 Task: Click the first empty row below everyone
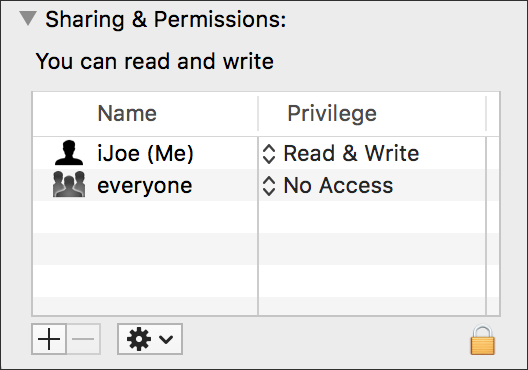266,217
